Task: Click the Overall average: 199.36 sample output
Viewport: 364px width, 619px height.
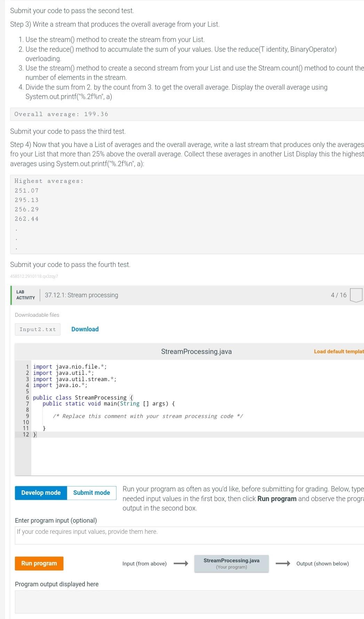Action: [x=61, y=114]
